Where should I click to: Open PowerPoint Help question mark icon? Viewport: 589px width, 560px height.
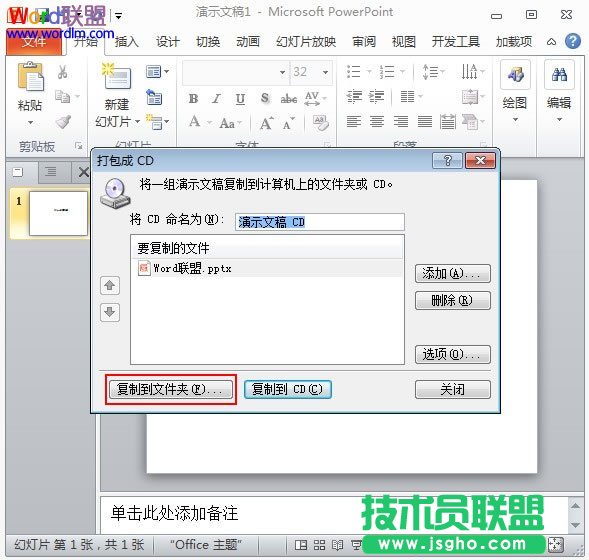click(573, 41)
